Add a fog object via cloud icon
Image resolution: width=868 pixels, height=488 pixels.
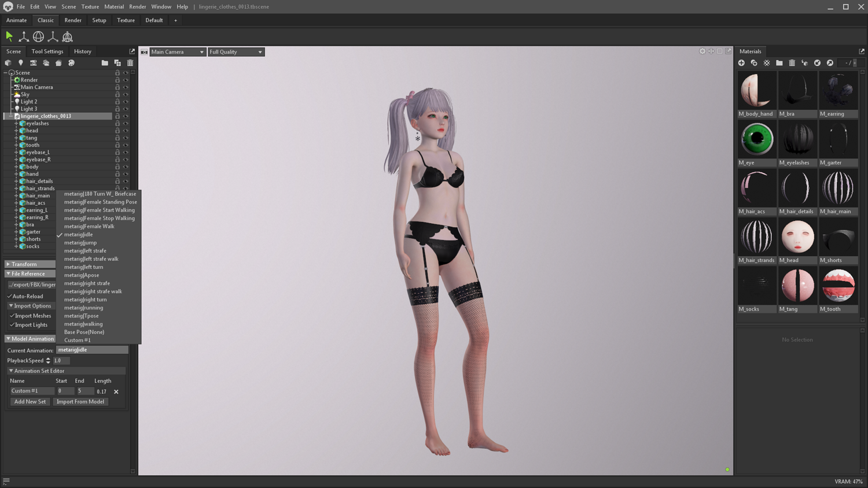(46, 63)
